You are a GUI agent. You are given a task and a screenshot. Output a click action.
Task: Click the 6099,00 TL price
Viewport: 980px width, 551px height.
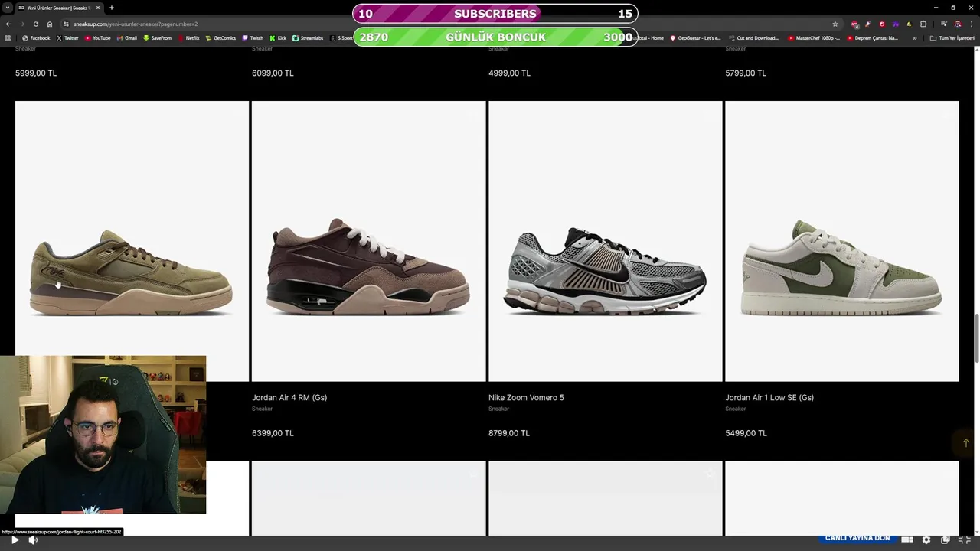(273, 73)
